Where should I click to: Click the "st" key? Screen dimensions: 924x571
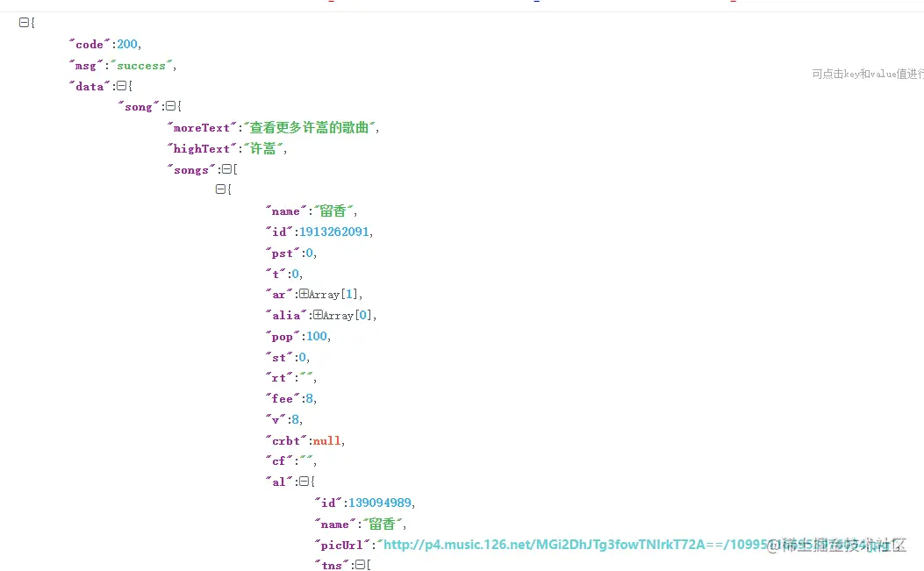pos(279,358)
